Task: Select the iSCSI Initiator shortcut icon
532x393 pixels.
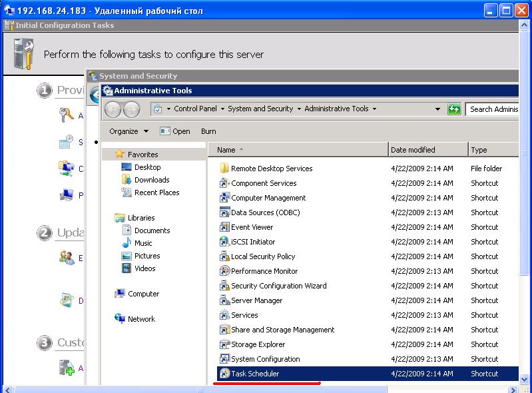Action: (x=224, y=241)
